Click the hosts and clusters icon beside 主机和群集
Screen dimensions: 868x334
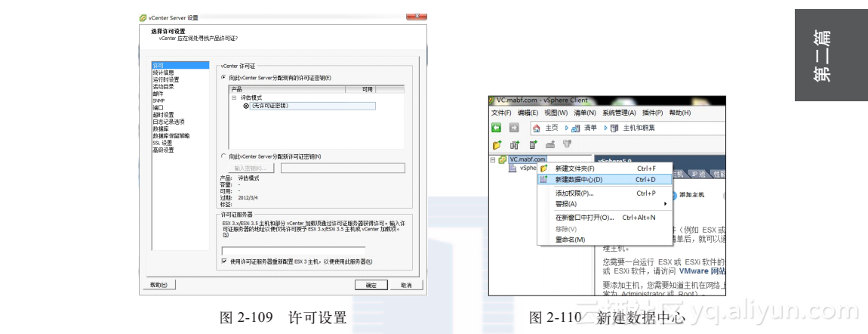point(614,128)
